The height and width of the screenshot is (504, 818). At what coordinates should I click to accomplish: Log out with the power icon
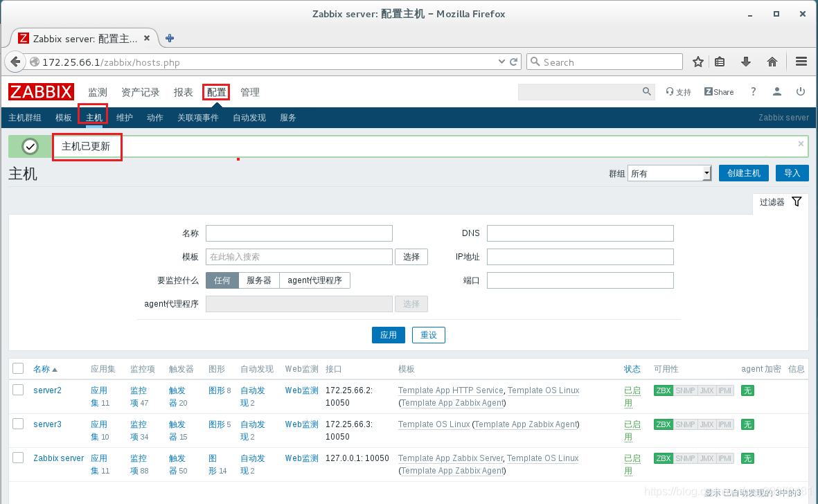(800, 92)
